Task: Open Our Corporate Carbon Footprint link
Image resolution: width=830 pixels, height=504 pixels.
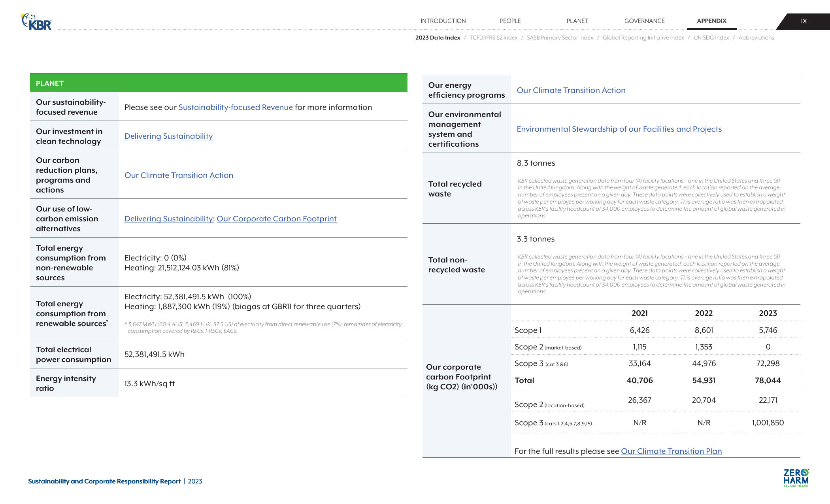Action: tap(277, 219)
